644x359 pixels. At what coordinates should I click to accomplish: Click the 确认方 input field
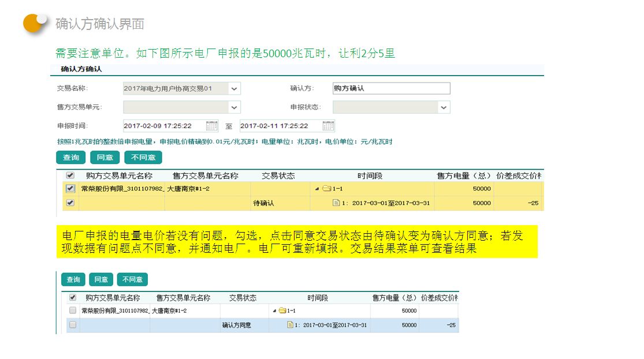(x=391, y=88)
